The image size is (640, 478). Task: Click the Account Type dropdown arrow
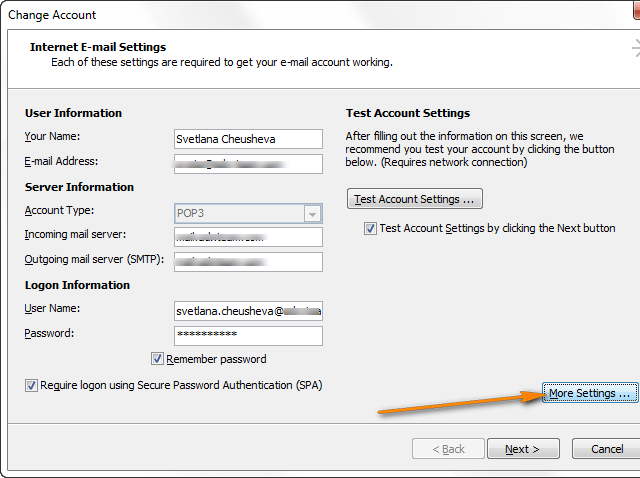click(x=312, y=214)
